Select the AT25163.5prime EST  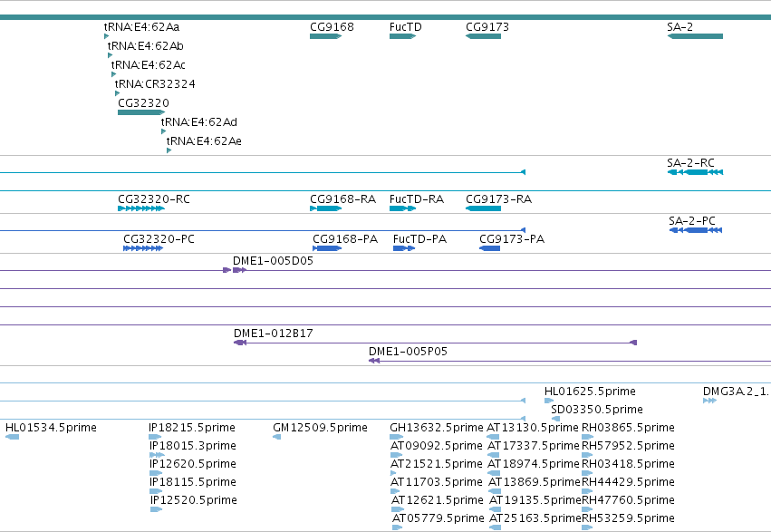pos(496,527)
